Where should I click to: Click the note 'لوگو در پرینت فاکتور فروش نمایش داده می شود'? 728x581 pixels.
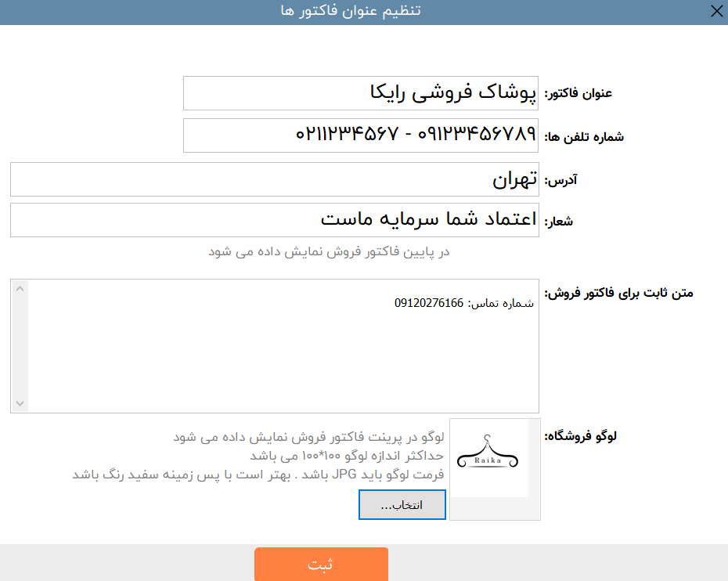pyautogui.click(x=308, y=437)
